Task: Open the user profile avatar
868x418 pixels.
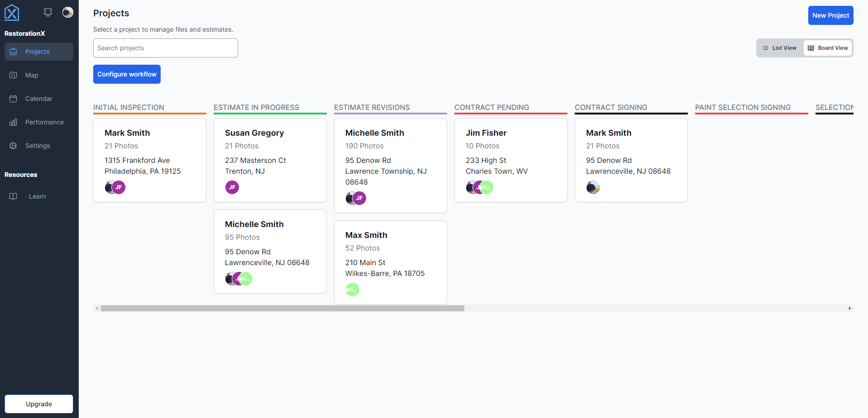Action: (x=68, y=12)
